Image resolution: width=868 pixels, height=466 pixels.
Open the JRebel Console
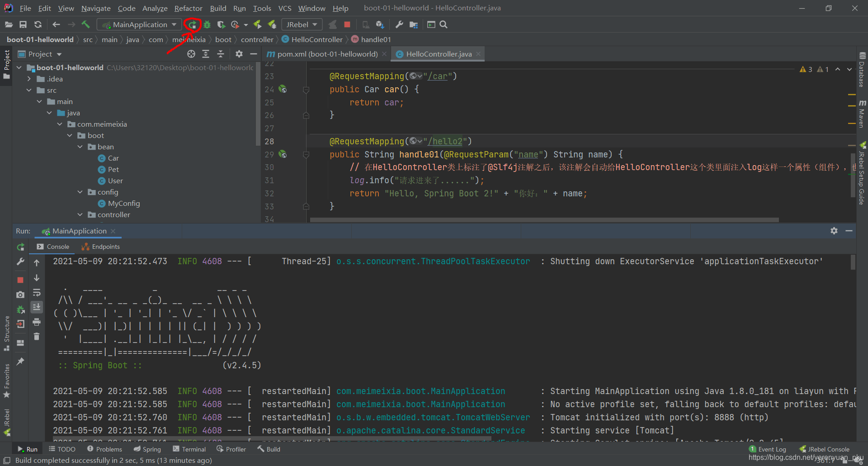tap(824, 449)
